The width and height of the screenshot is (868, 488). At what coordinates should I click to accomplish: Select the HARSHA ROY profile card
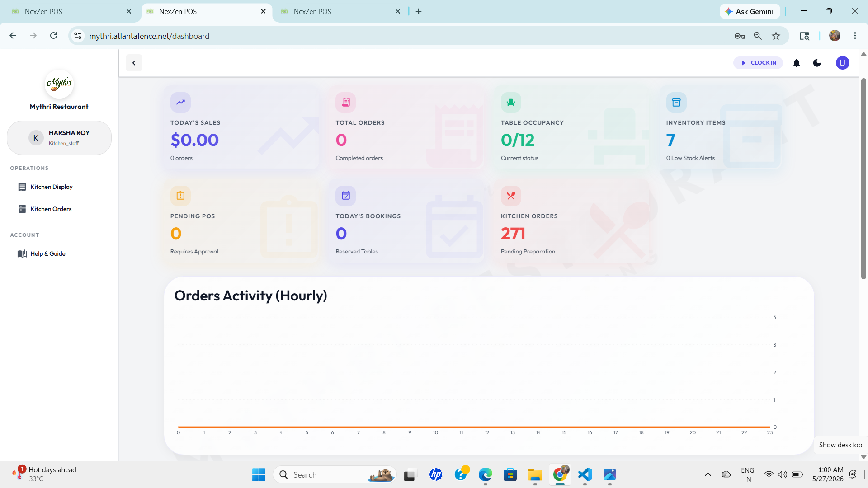[59, 138]
